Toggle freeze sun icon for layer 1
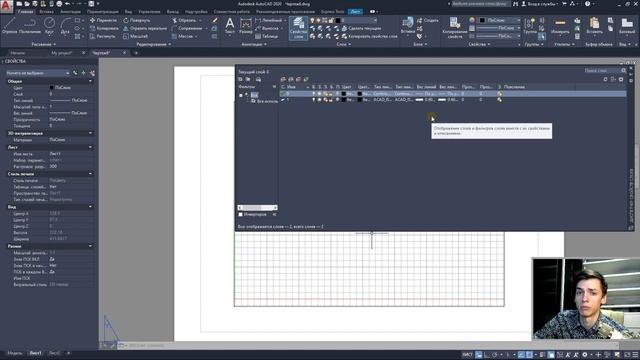 coord(319,100)
